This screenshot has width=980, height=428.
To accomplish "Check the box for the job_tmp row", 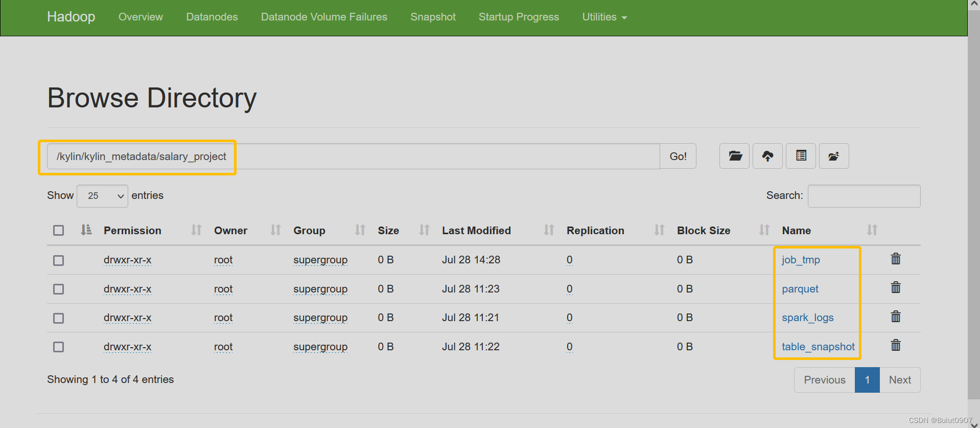I will pos(59,260).
